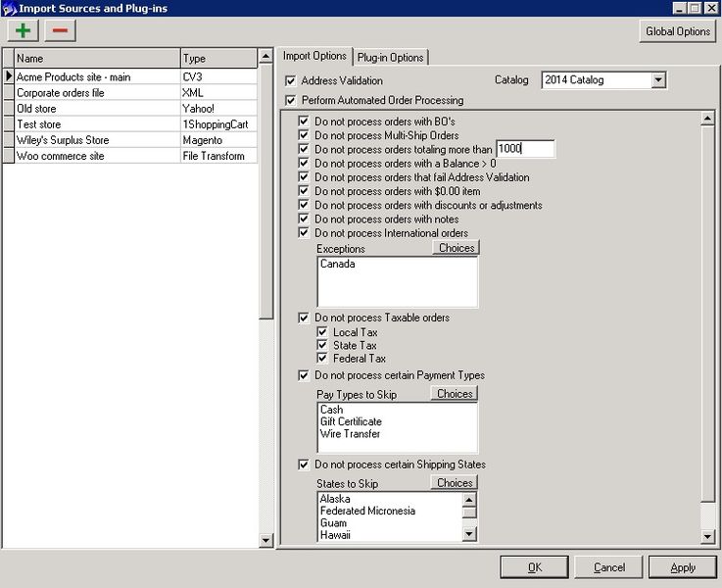Switch to the Plug-in Options tab

click(390, 57)
